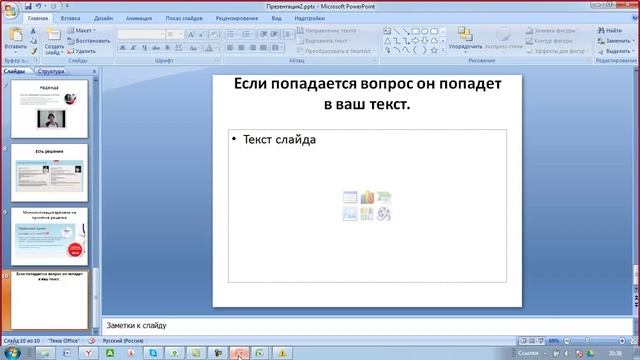Copy the selection to the clipboard

click(x=33, y=41)
